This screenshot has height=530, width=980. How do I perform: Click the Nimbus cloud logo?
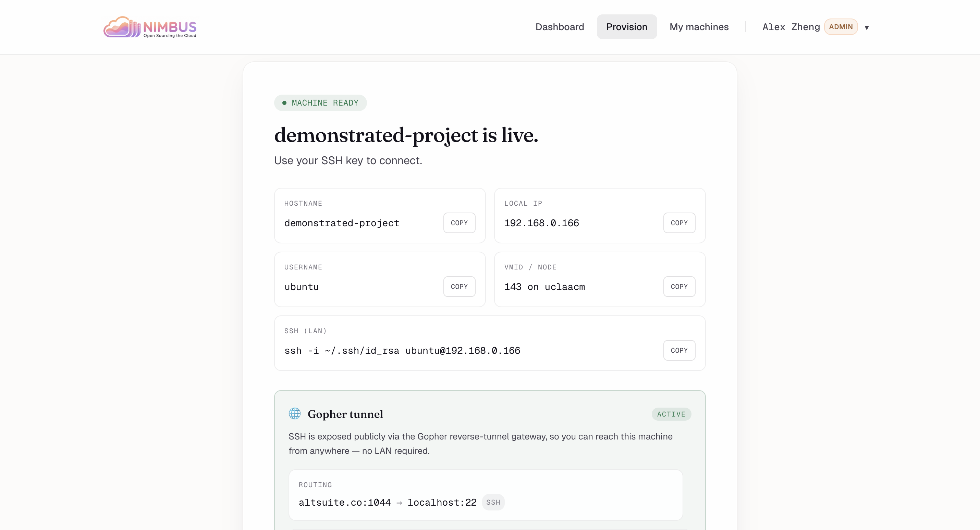pos(149,27)
